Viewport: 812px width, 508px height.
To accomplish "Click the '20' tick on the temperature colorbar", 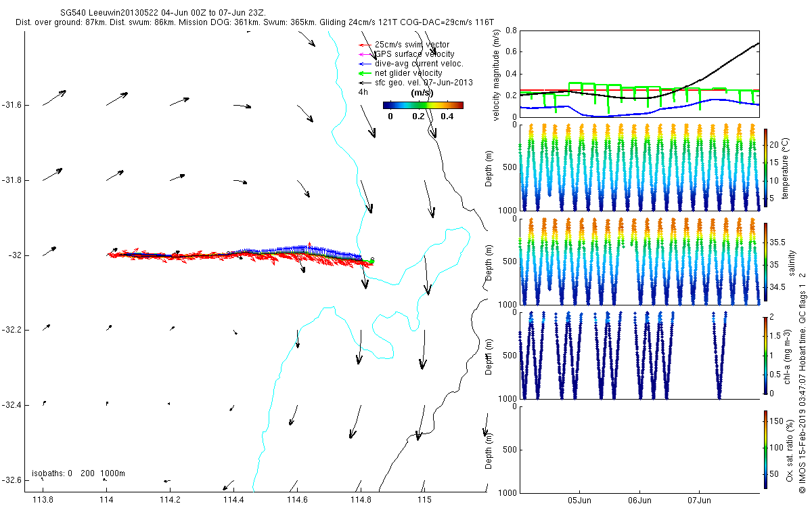I will (775, 144).
